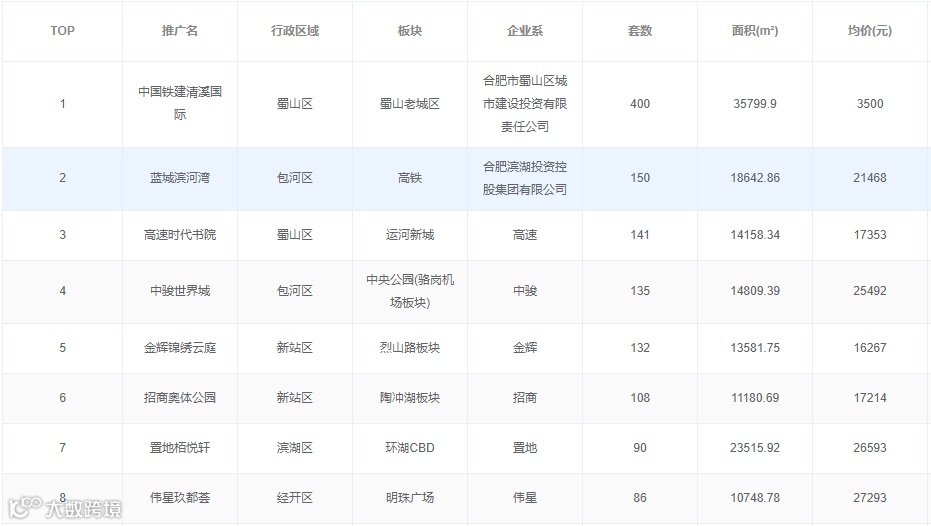This screenshot has width=931, height=526.
Task: Click average price 26593
Action: [870, 448]
